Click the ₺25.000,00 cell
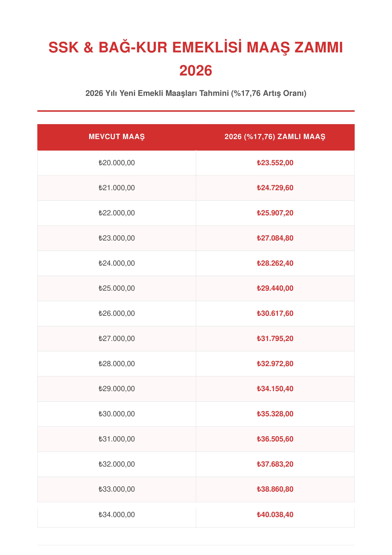The width and height of the screenshot is (392, 555). 117,288
